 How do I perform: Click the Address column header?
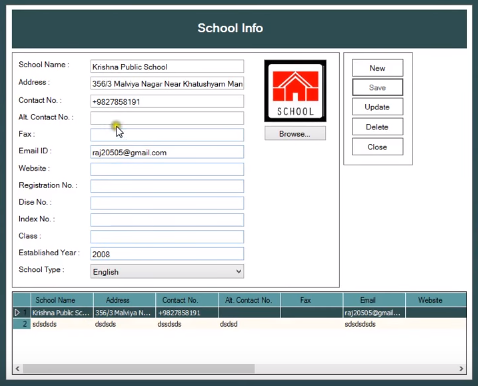[x=124, y=300]
